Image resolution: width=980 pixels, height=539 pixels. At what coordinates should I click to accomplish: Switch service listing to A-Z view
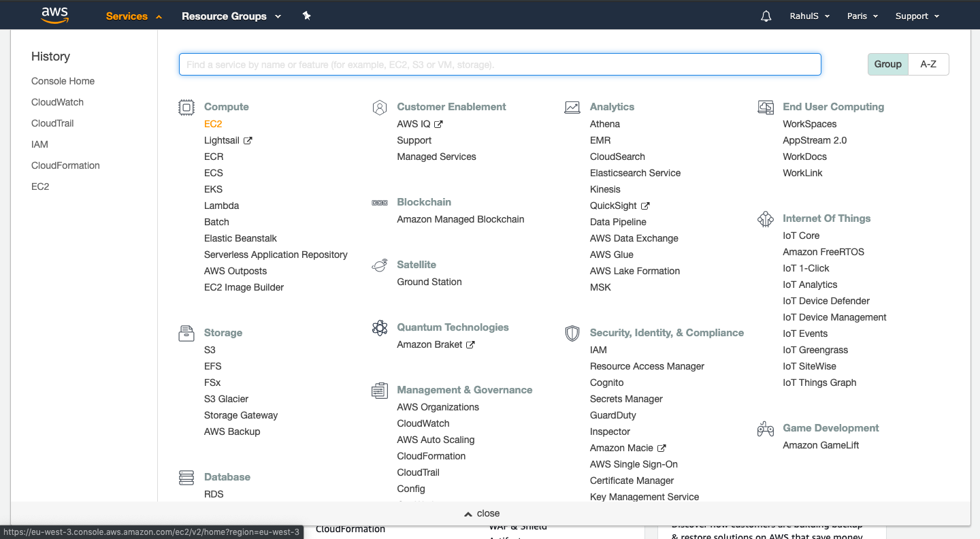coord(928,64)
